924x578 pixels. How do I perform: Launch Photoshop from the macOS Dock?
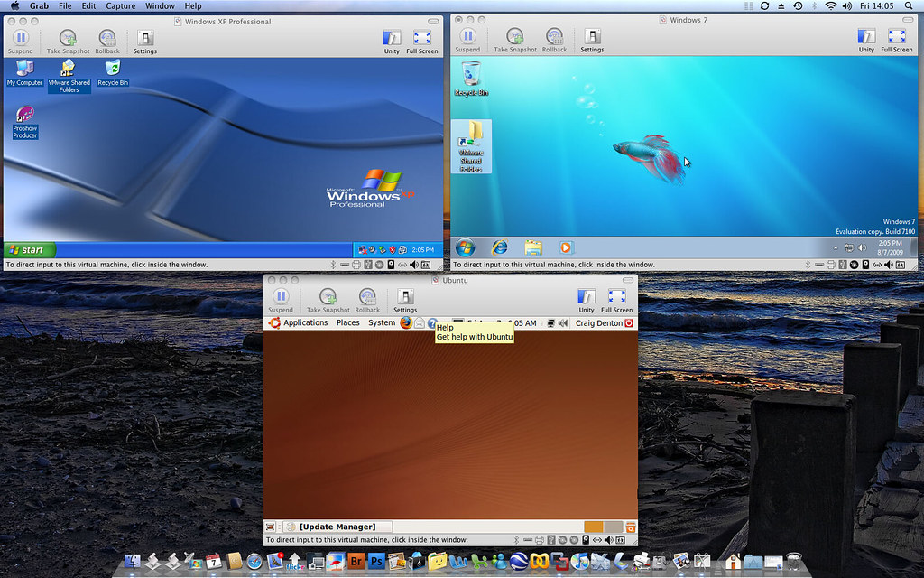coord(377,562)
